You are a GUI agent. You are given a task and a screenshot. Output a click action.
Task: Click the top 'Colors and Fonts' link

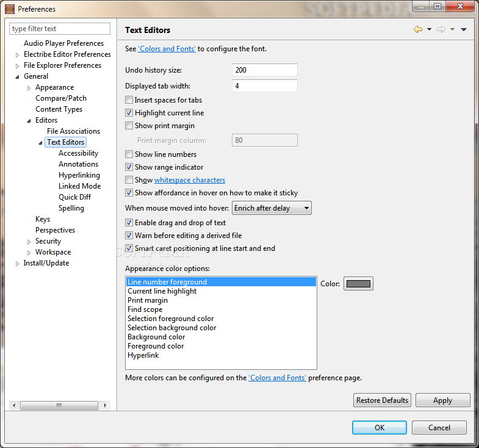pyautogui.click(x=167, y=49)
